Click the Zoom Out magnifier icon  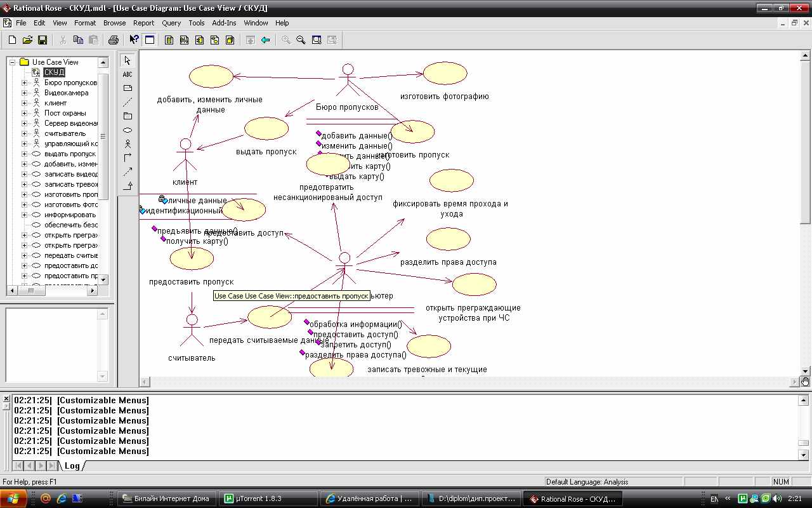(301, 40)
